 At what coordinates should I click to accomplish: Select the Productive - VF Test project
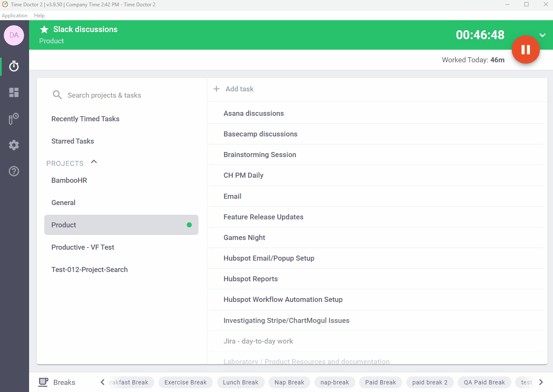pos(121,247)
